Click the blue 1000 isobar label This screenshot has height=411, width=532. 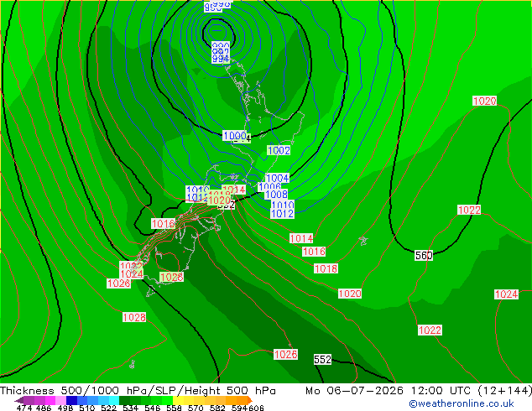pos(234,136)
